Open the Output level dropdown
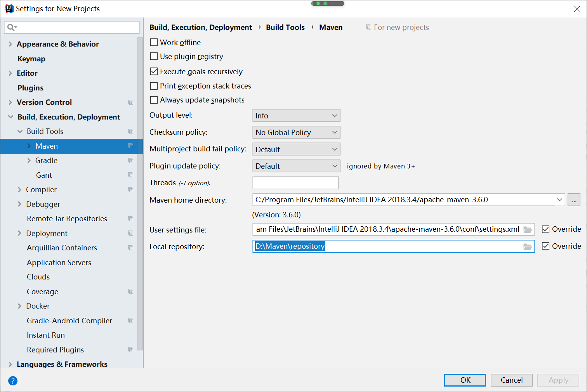 pyautogui.click(x=296, y=115)
